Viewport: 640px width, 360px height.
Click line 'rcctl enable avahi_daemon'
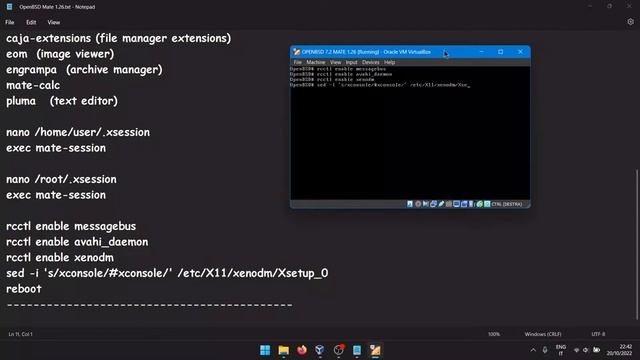pos(77,242)
